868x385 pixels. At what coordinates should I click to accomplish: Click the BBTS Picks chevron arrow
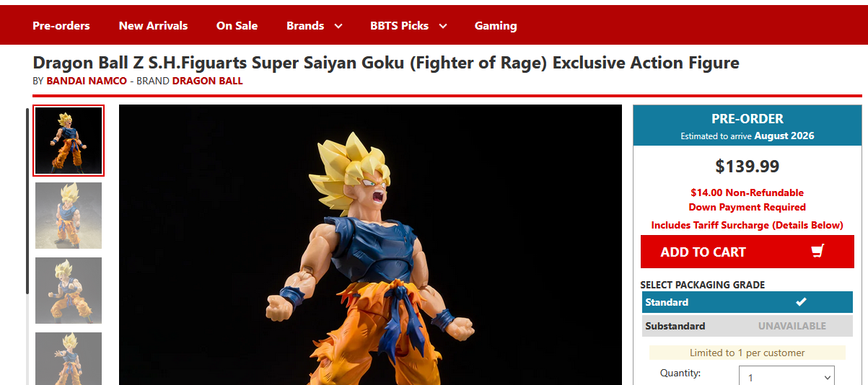point(442,26)
